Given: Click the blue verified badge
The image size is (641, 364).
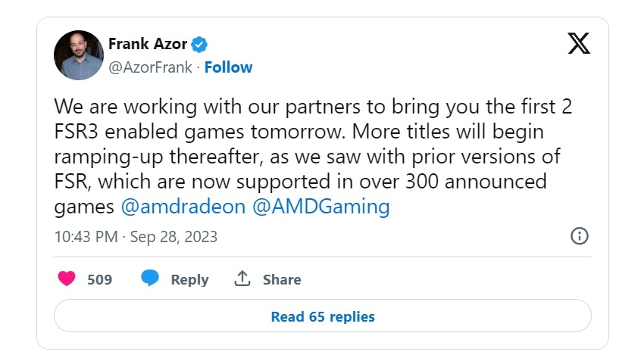Looking at the screenshot, I should [x=199, y=44].
